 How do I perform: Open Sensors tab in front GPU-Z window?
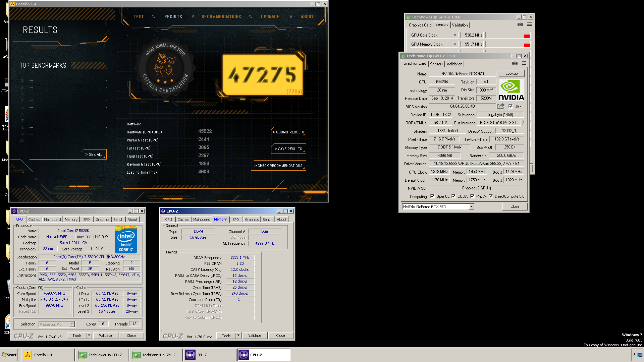coord(436,64)
